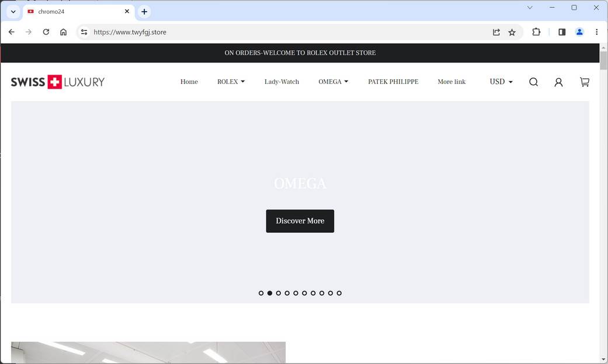Open the tab search dropdown
This screenshot has height=364, width=608.
(13, 12)
